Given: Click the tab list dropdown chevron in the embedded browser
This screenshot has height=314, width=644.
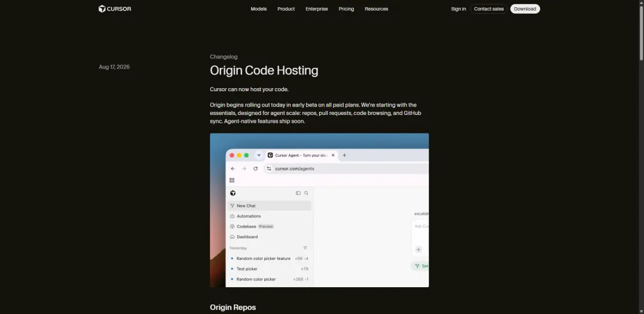Looking at the screenshot, I should pyautogui.click(x=259, y=155).
